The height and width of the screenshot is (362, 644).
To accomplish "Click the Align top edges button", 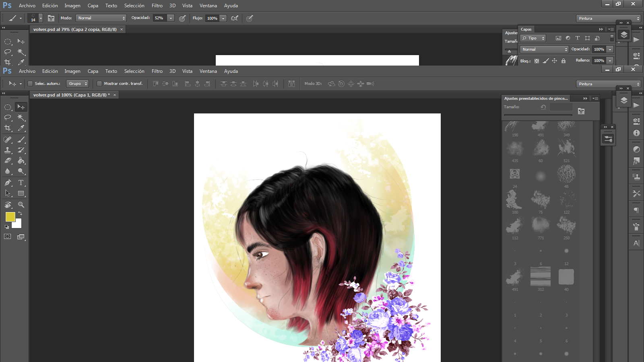I will [155, 84].
